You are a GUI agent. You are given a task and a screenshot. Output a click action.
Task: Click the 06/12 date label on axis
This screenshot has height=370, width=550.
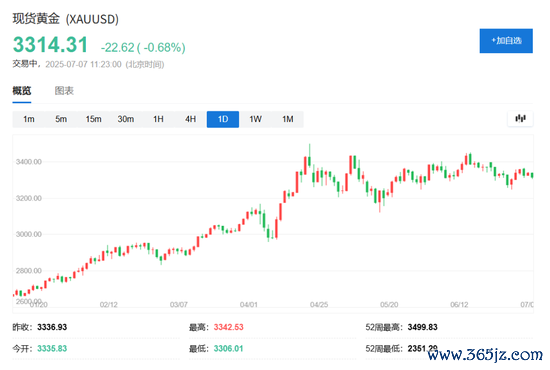pyautogui.click(x=459, y=304)
